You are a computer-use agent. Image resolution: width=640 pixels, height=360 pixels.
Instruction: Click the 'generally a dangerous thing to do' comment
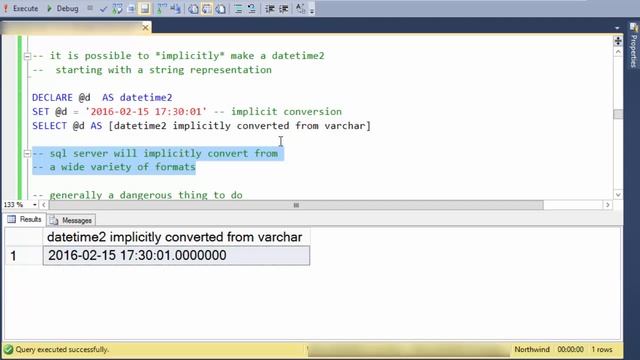[x=146, y=195]
